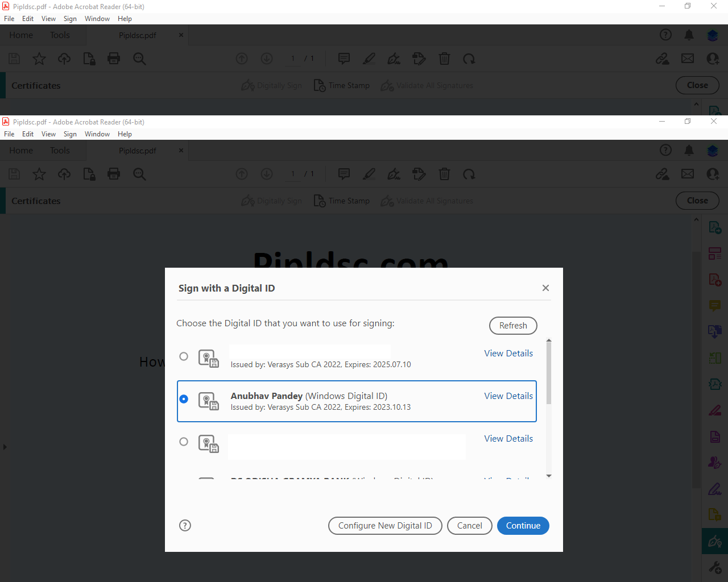Open the help question mark in dialog
Viewport: 728px width, 582px height.
[185, 525]
